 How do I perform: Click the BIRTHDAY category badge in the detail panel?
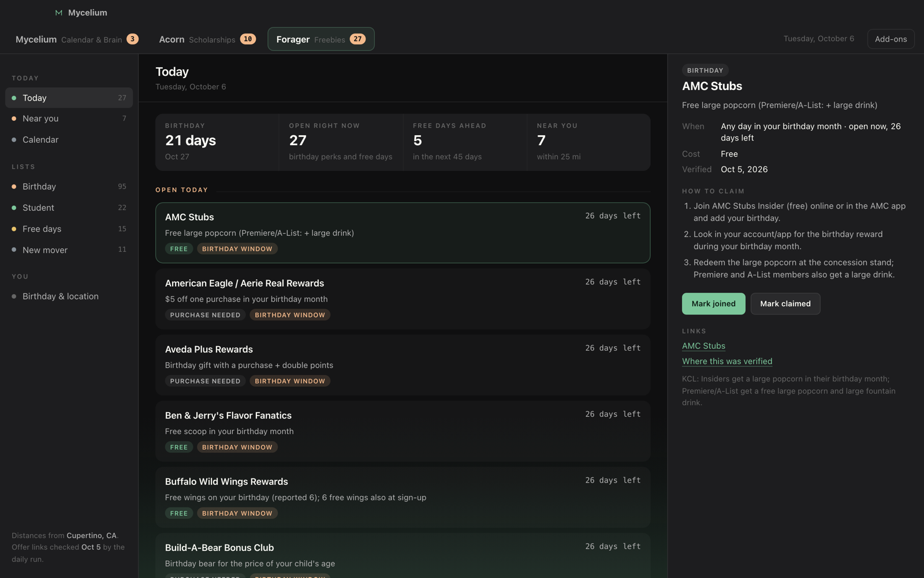(705, 71)
